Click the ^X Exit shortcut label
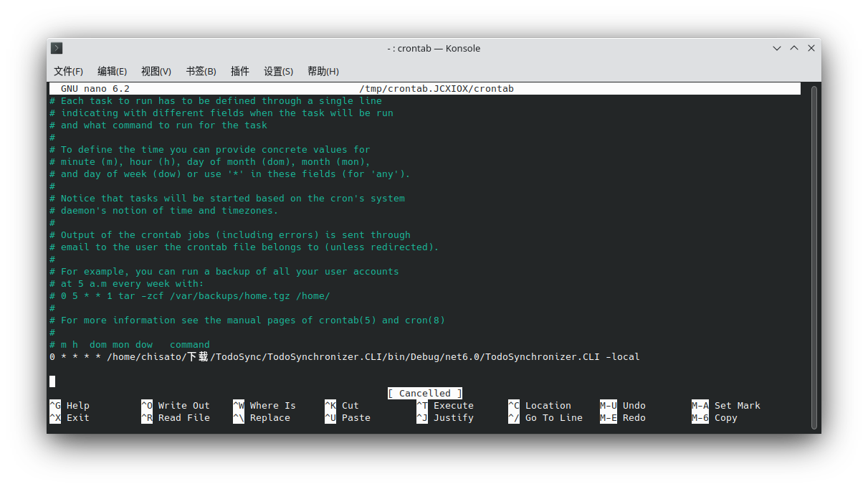The height and width of the screenshot is (489, 868). point(70,418)
